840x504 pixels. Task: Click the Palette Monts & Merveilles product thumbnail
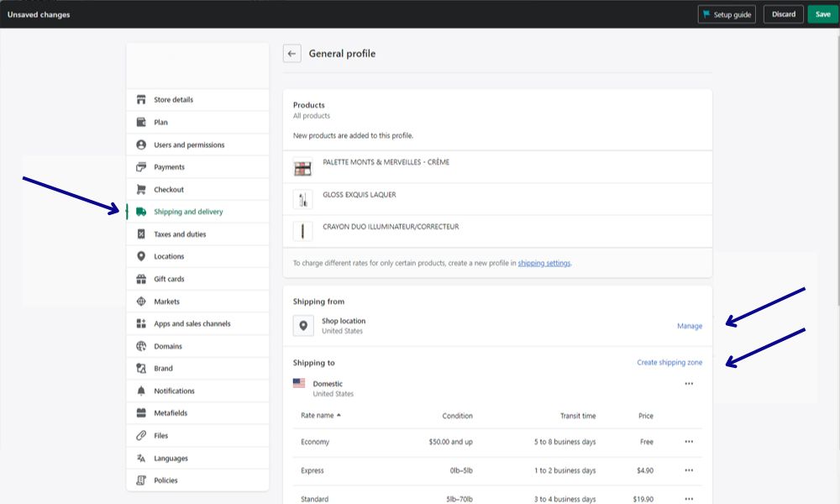pos(302,168)
